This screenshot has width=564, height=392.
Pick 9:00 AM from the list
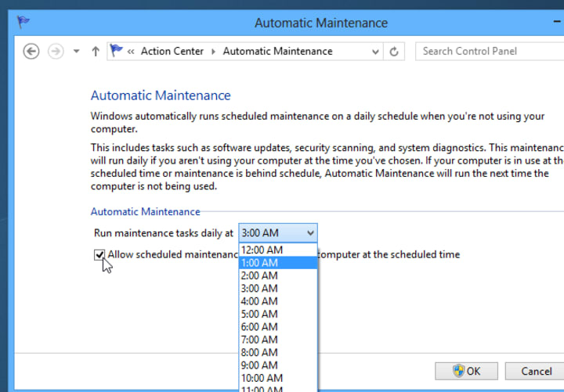tap(277, 365)
